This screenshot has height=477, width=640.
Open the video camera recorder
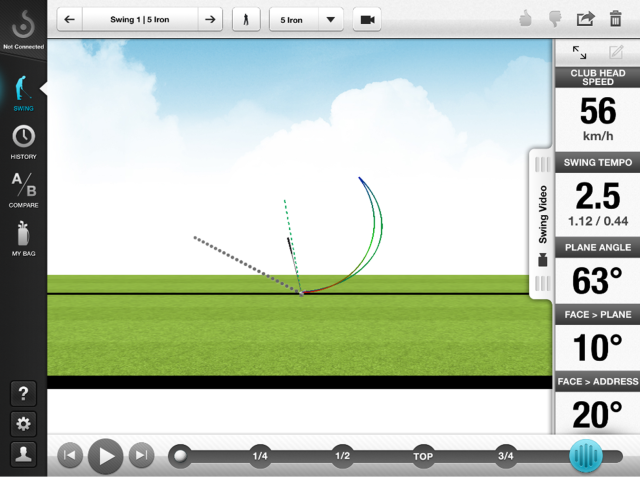point(367,20)
